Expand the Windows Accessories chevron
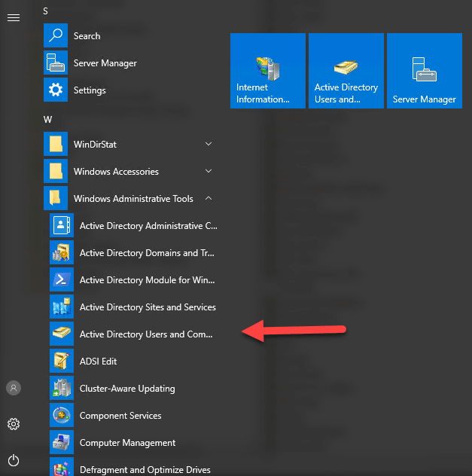 209,171
